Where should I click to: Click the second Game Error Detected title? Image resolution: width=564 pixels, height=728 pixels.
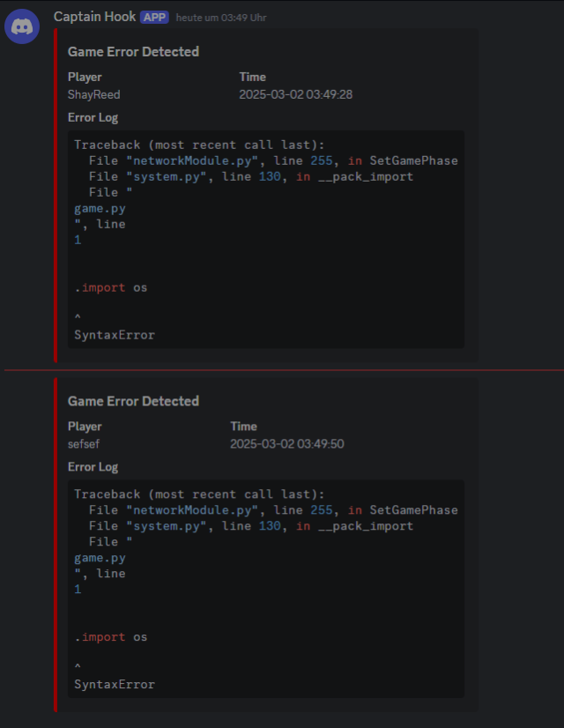pos(133,400)
